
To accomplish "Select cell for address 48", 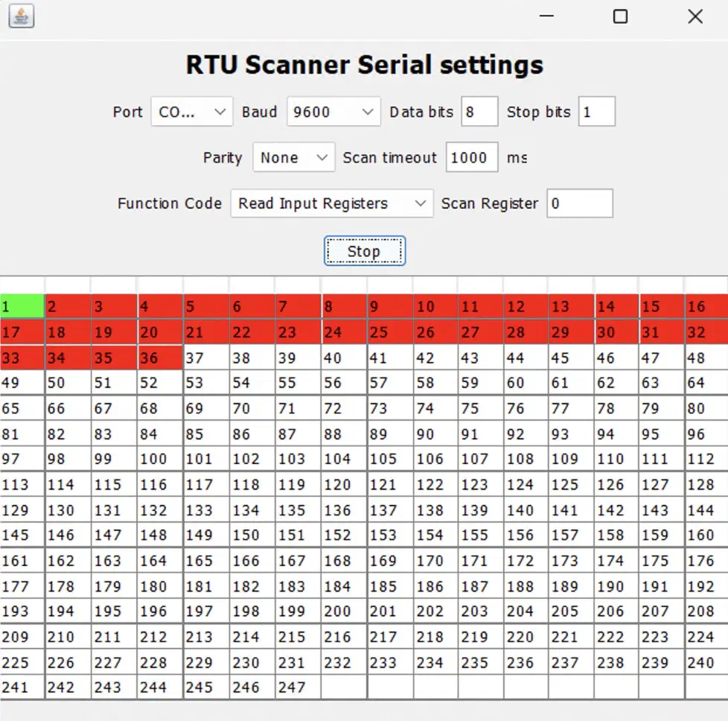I will [706, 358].
